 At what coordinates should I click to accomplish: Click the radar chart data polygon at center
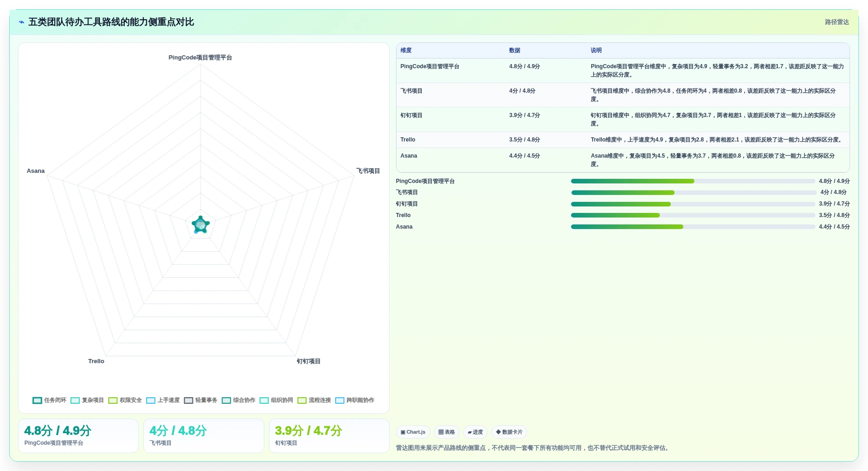(201, 225)
